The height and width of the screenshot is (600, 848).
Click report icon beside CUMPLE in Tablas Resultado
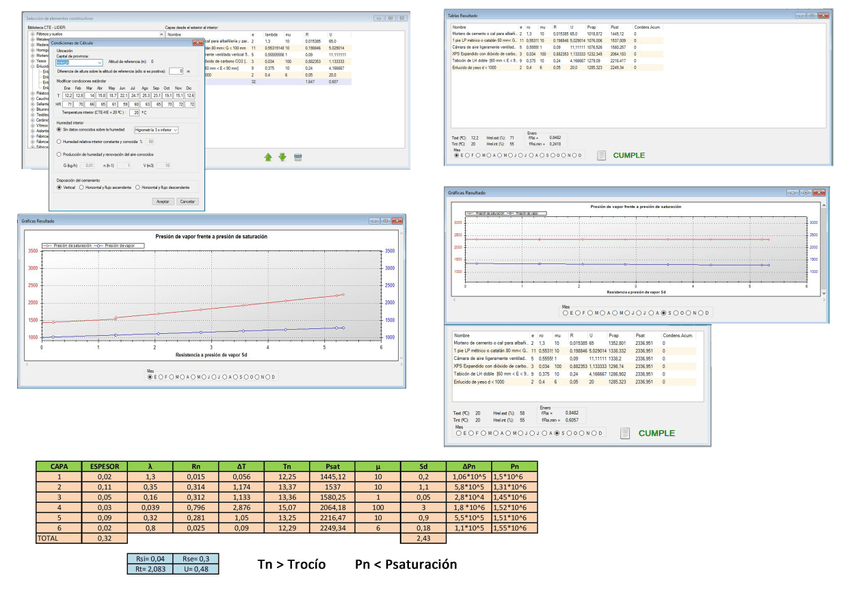[601, 155]
